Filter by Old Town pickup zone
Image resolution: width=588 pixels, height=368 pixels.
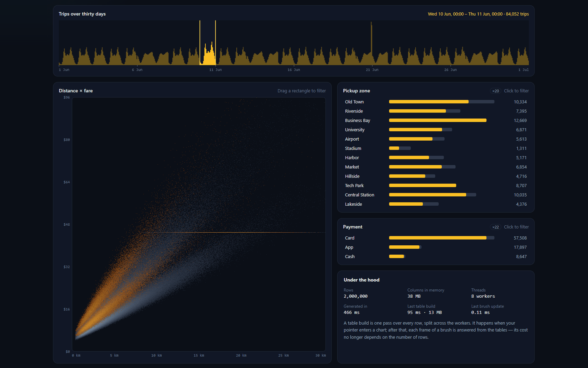pos(436,102)
